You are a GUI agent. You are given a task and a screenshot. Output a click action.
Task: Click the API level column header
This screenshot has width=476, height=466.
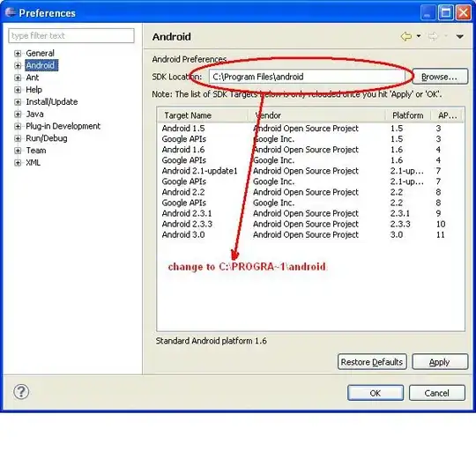click(x=448, y=115)
